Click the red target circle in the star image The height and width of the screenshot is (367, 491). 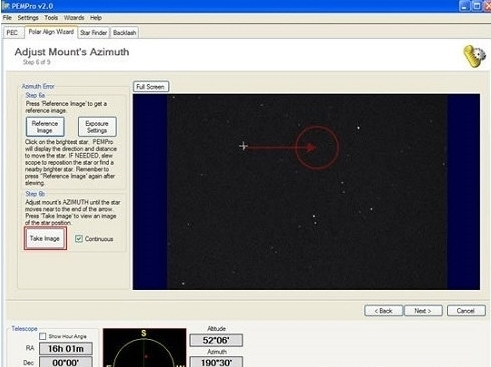pos(318,148)
